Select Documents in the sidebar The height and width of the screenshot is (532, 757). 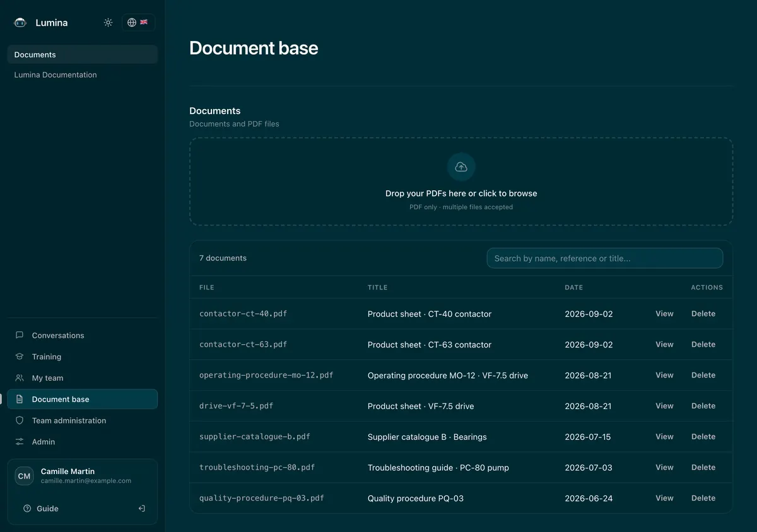pos(83,55)
